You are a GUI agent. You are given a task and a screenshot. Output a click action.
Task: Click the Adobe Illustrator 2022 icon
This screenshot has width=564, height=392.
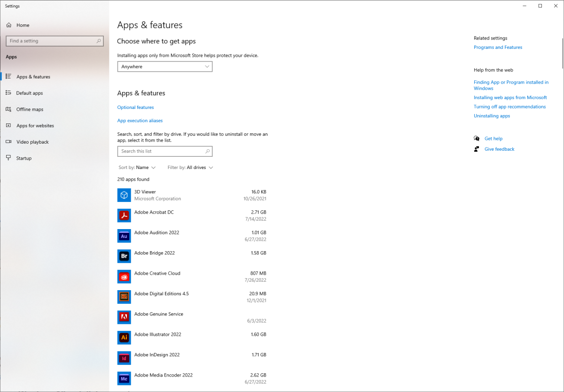point(124,338)
